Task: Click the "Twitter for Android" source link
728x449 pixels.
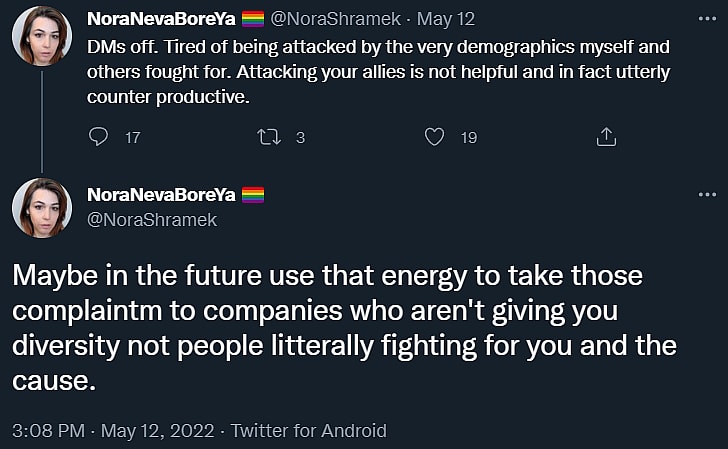Action: pyautogui.click(x=308, y=431)
